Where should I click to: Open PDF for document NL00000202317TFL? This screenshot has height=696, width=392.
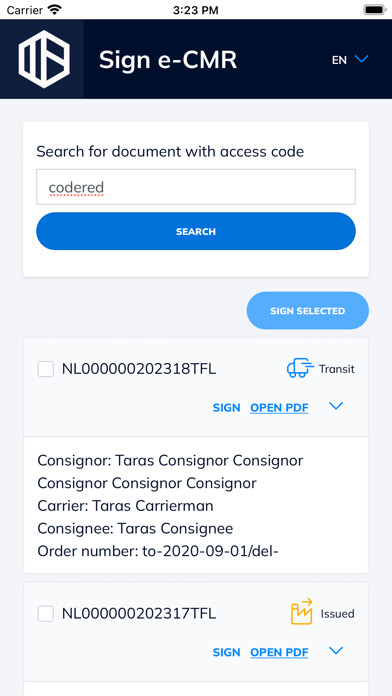(x=279, y=652)
